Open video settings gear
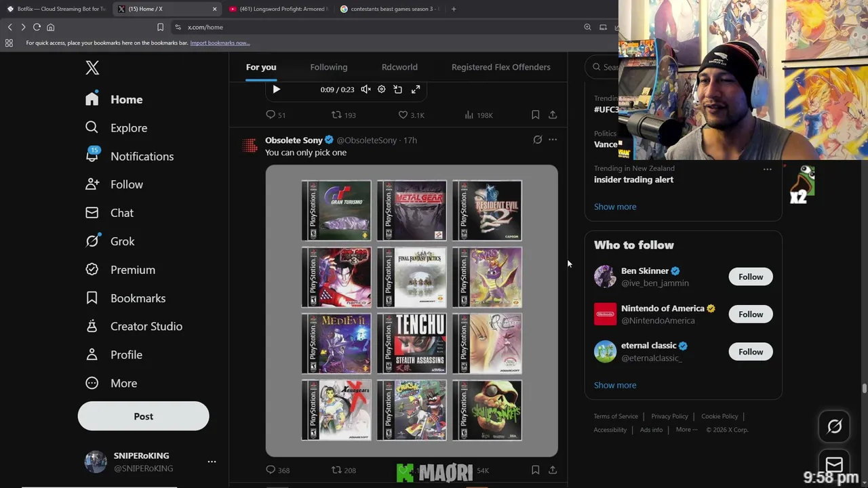868x488 pixels. [x=381, y=89]
